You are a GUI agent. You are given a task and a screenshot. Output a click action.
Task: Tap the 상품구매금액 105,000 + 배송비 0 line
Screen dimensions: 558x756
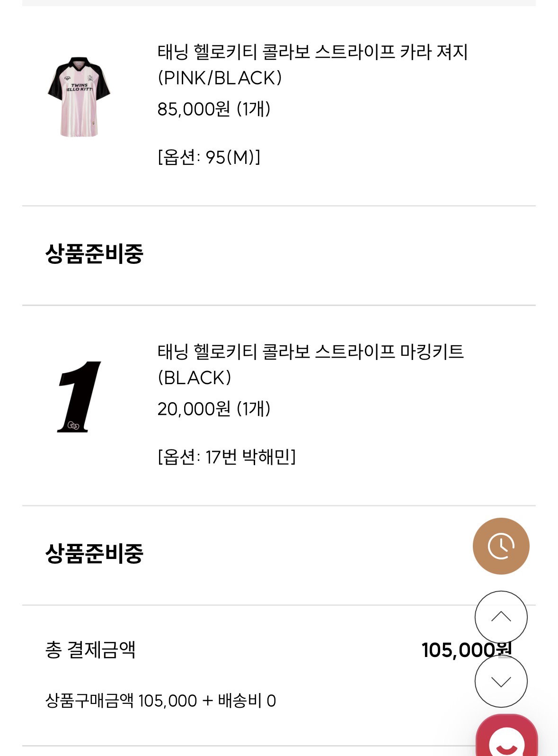click(160, 701)
